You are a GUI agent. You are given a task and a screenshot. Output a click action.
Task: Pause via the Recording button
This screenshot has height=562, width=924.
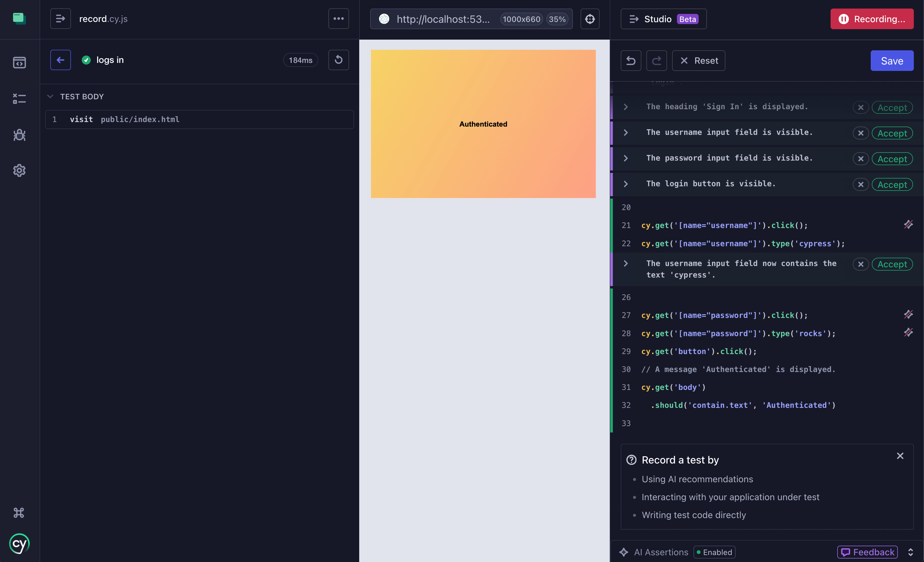[x=872, y=19]
